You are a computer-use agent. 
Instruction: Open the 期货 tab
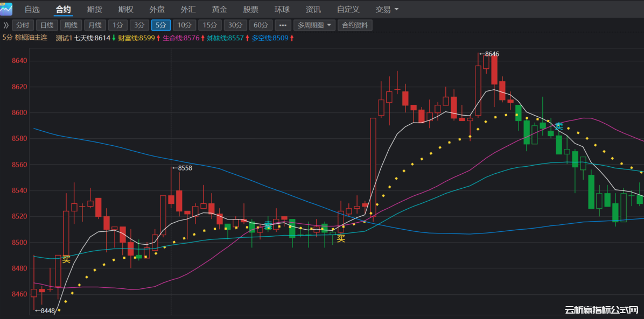coord(94,9)
